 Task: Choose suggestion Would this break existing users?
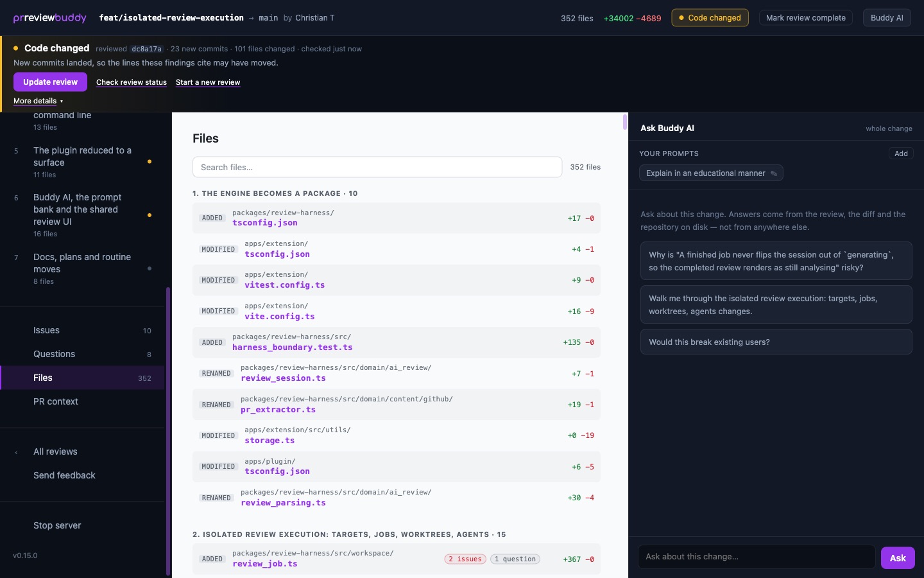pos(776,342)
